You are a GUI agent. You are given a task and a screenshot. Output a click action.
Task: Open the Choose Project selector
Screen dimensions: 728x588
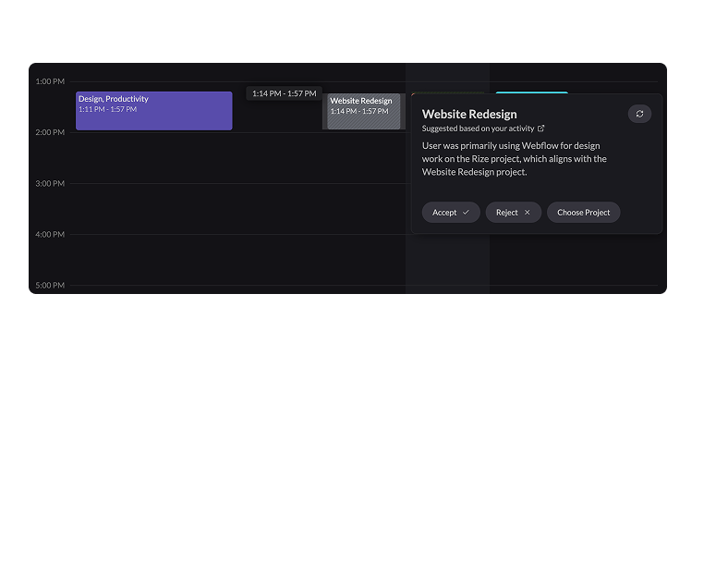point(584,213)
